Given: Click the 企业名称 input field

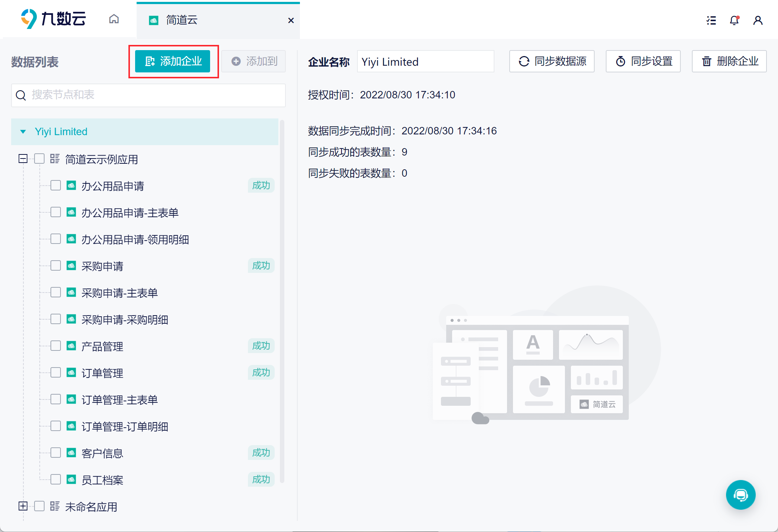Looking at the screenshot, I should (x=425, y=62).
